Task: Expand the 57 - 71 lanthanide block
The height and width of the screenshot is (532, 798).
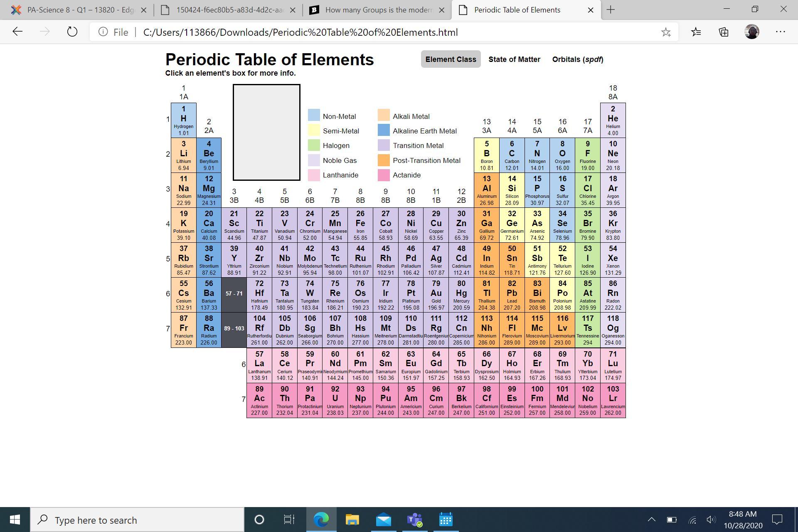Action: [234, 294]
